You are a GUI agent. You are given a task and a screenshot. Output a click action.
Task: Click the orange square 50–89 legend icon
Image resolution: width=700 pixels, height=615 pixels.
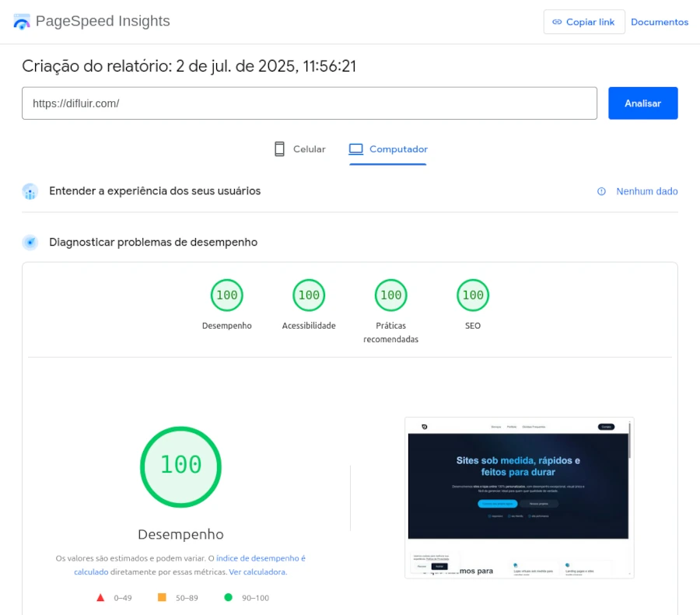tap(162, 597)
